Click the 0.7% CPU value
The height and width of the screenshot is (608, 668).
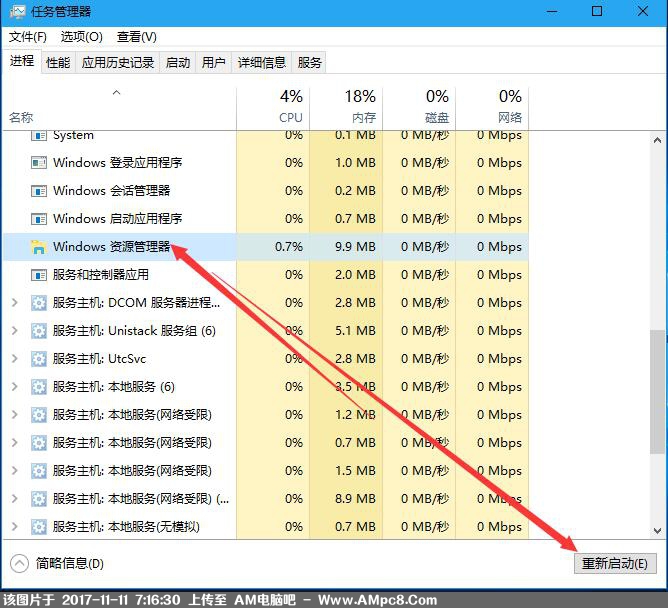click(289, 247)
